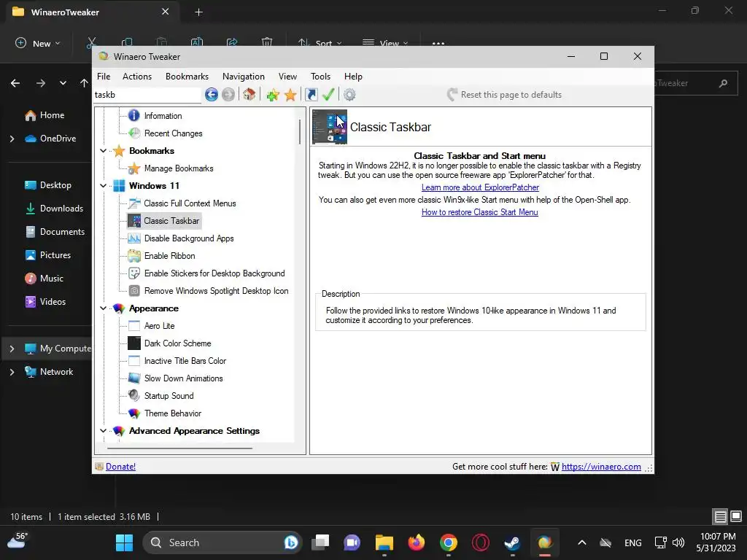The width and height of the screenshot is (747, 560).
Task: Select Classic Taskbar tree item
Action: click(x=164, y=221)
